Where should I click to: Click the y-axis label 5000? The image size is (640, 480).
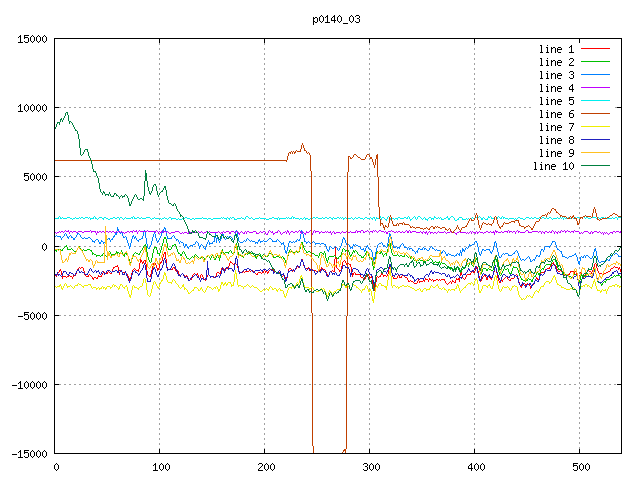click(36, 177)
